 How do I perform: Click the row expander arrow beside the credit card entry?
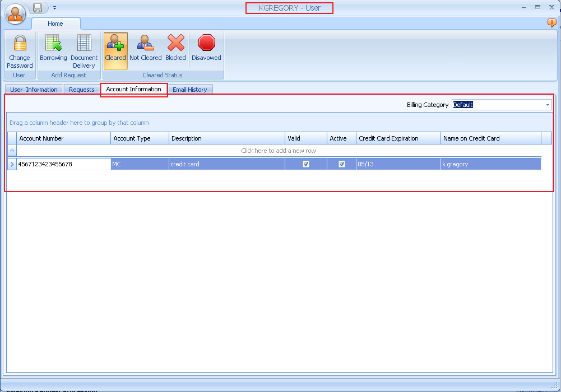click(11, 164)
